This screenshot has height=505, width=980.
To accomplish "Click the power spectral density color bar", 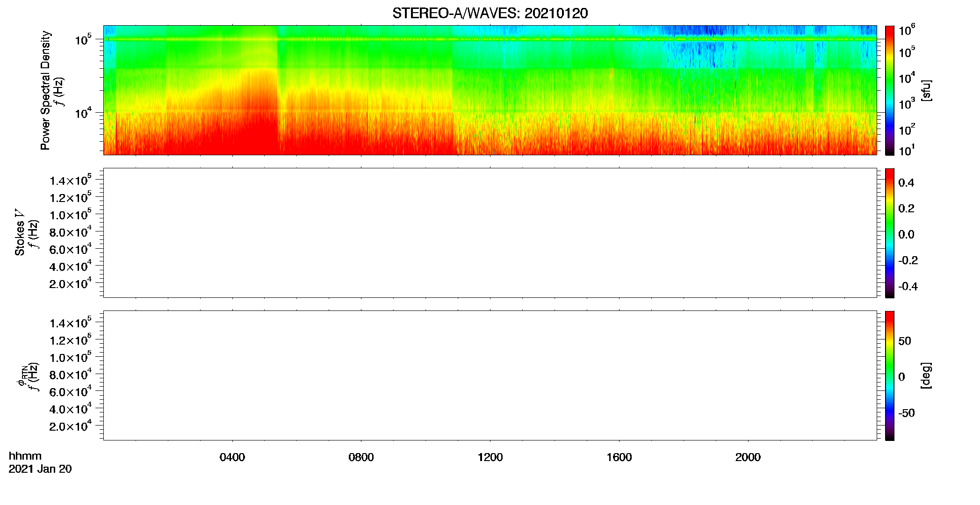I will [890, 90].
